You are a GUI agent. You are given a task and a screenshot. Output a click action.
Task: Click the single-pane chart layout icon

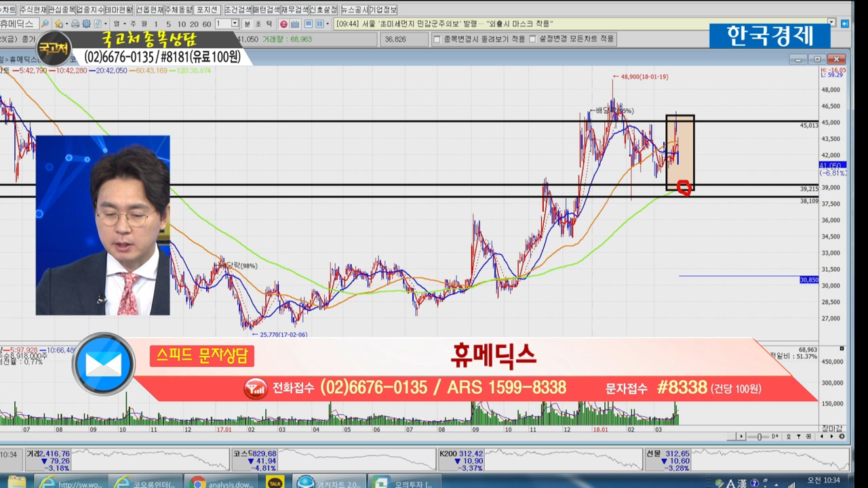point(309,24)
